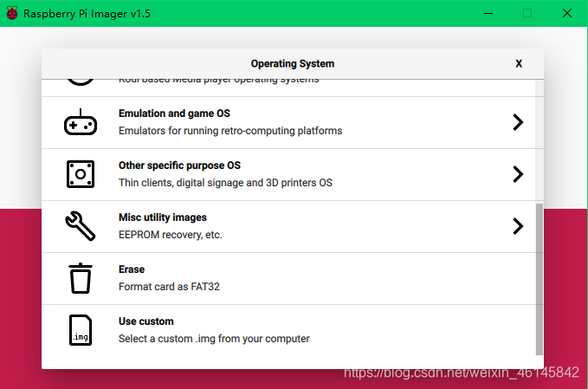
Task: Minimize the Raspberry Pi Imager window
Action: point(488,14)
